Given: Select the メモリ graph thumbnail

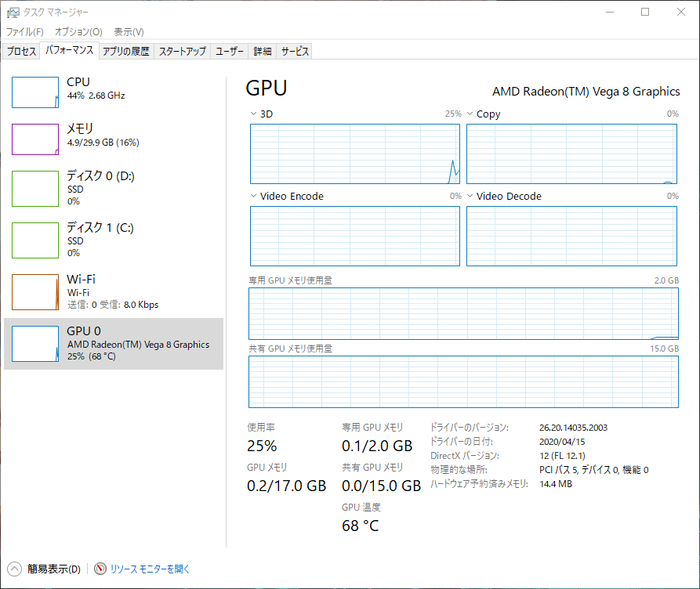Looking at the screenshot, I should coord(35,139).
